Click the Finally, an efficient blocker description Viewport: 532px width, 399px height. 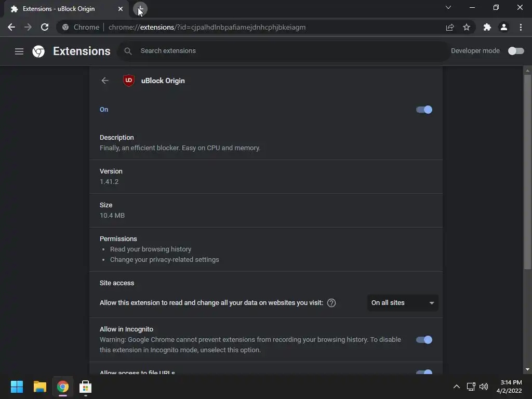click(180, 148)
